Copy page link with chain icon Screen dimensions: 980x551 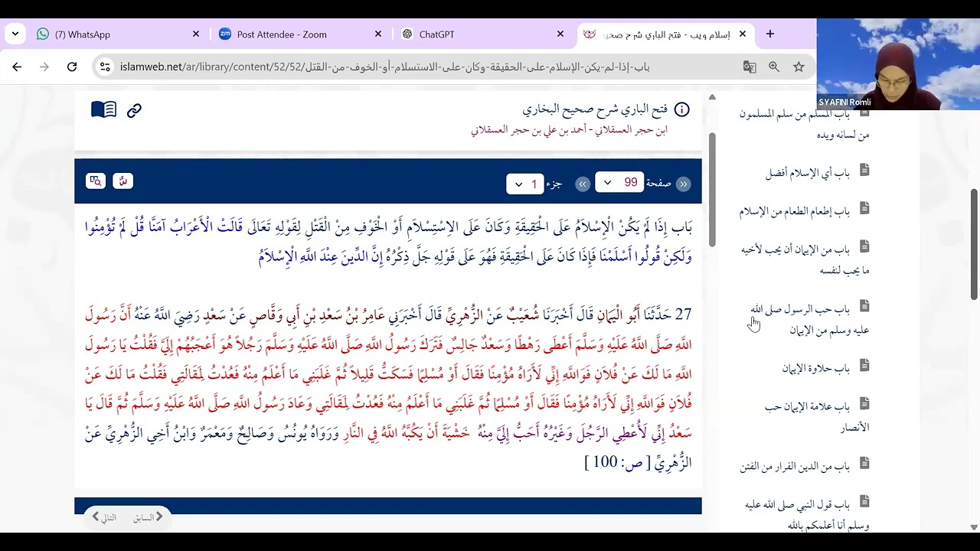click(x=134, y=110)
